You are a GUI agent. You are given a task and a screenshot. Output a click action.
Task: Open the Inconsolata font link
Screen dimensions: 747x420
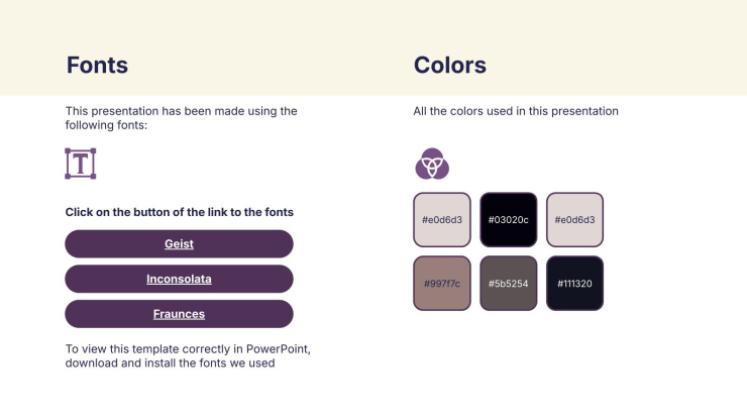(x=179, y=279)
